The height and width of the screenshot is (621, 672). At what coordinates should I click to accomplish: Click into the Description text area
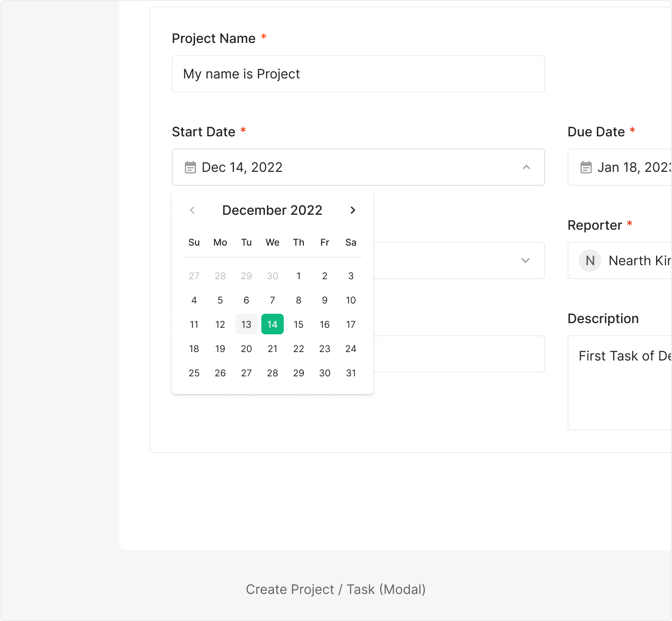pyautogui.click(x=621, y=383)
